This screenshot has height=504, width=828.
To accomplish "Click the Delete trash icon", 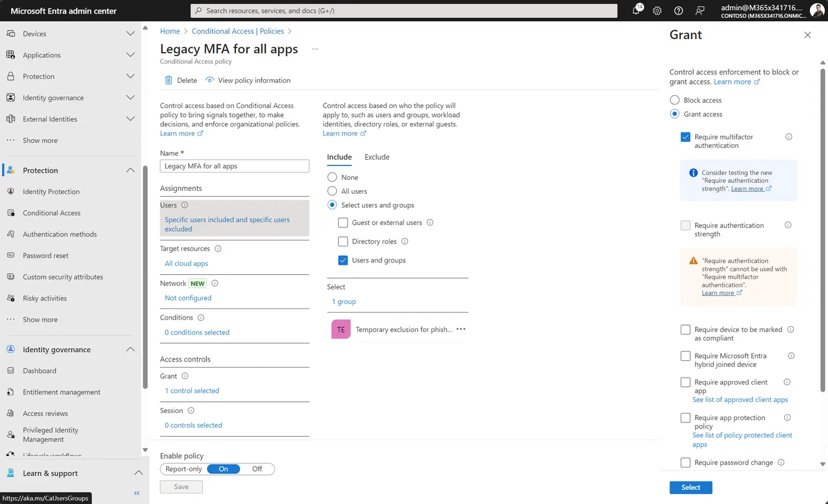I will (169, 80).
